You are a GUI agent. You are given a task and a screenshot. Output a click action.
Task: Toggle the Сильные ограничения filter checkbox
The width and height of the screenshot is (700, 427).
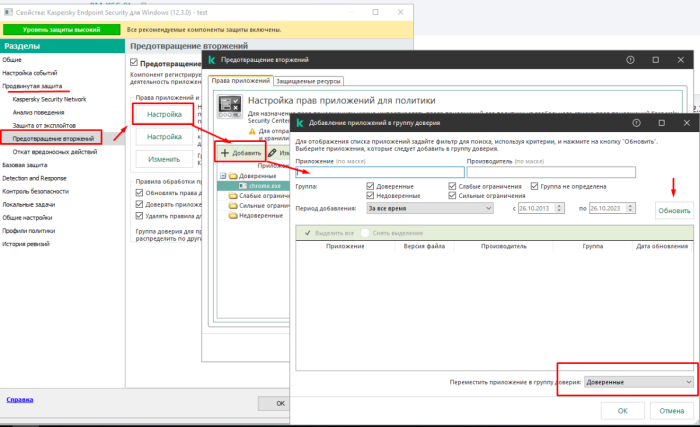452,195
